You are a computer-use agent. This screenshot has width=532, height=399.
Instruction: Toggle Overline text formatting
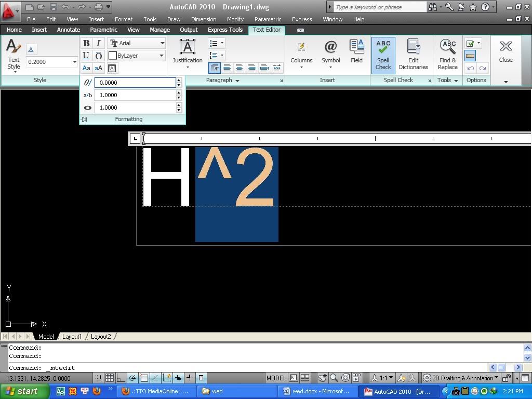coord(98,55)
